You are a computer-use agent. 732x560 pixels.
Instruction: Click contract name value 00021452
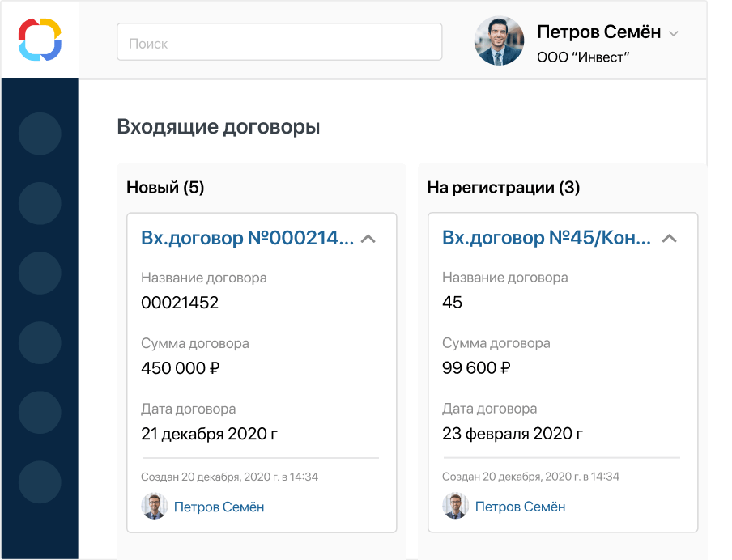pyautogui.click(x=180, y=303)
